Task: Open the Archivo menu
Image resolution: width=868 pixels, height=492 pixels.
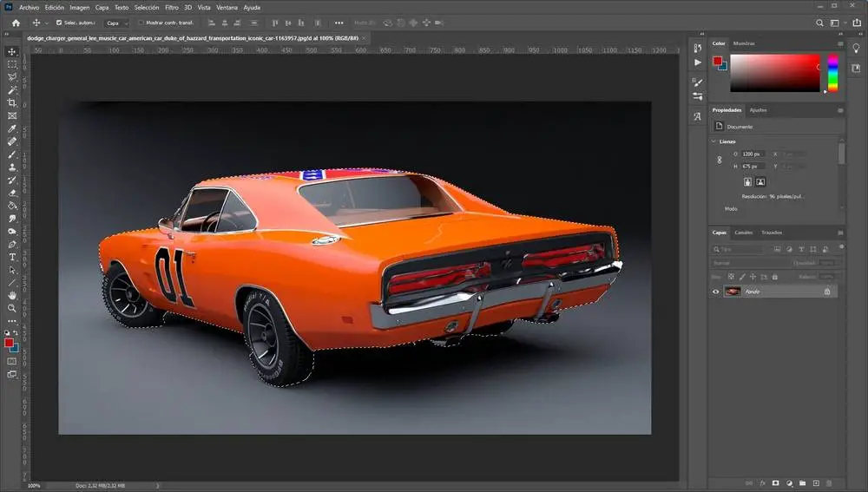Action: coord(30,8)
